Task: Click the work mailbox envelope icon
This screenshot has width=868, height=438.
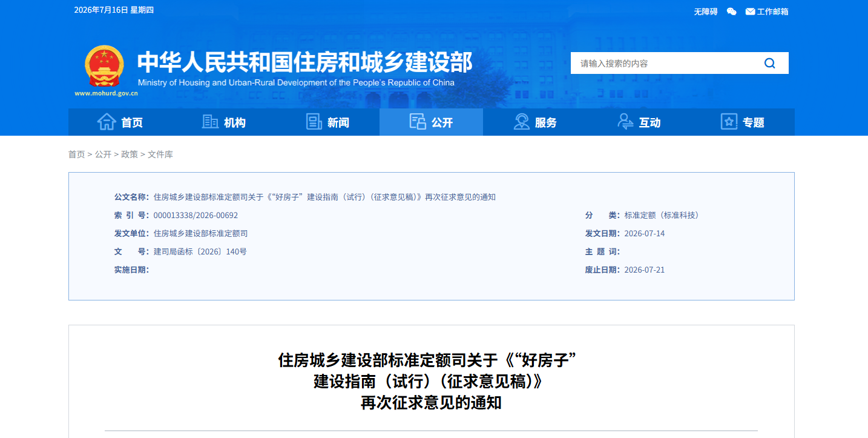Action: [x=750, y=12]
